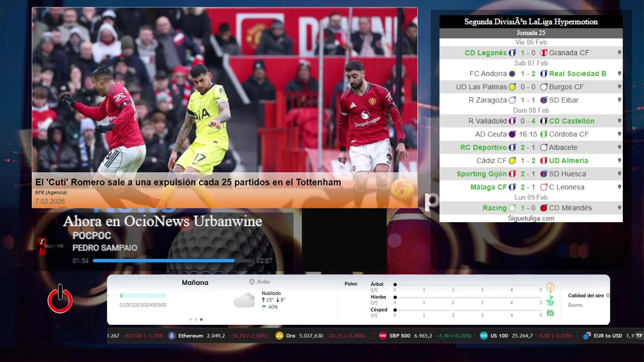644x362 pixels.
Task: Click the Nublado weather condition text
Action: (x=271, y=293)
